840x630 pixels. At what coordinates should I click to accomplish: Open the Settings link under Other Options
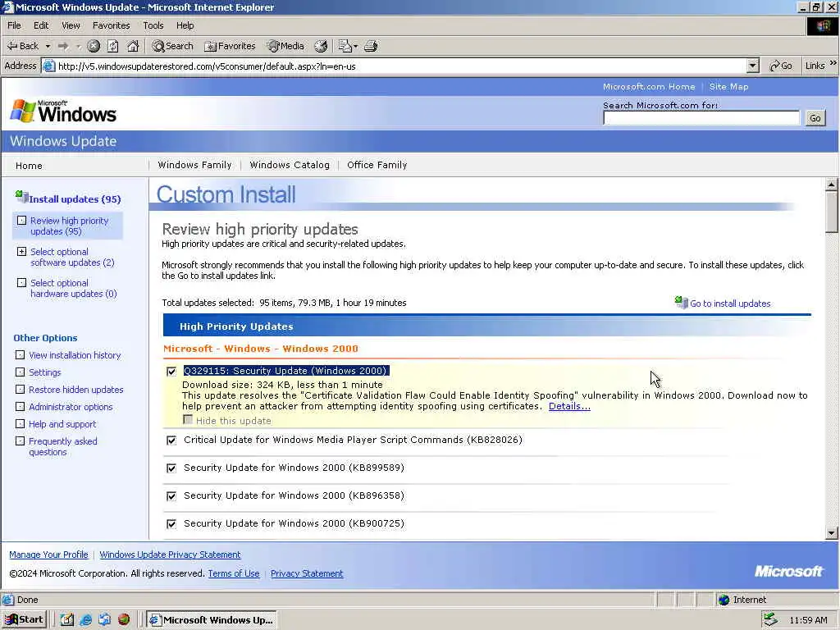click(x=44, y=372)
